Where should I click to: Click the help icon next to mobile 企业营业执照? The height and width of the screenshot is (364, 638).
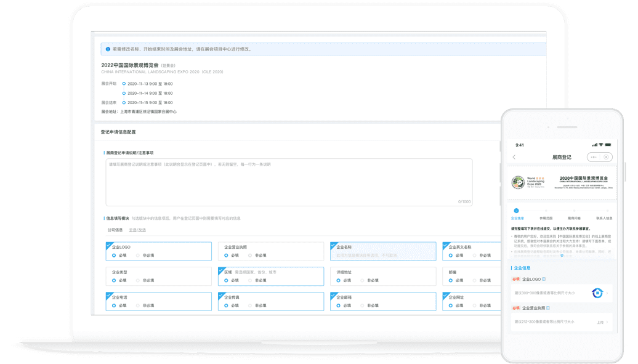[x=547, y=307]
